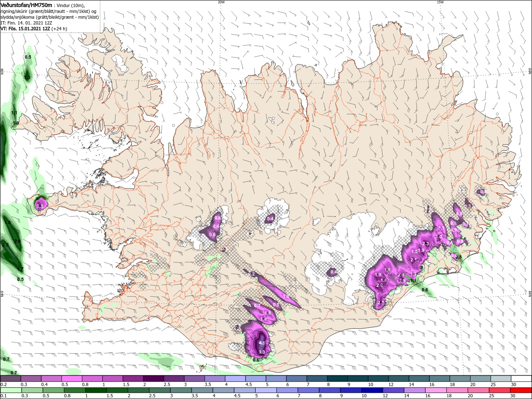Pick the lower-scale violet swatch between 14 and 16
The image size is (532, 399).
click(x=414, y=390)
